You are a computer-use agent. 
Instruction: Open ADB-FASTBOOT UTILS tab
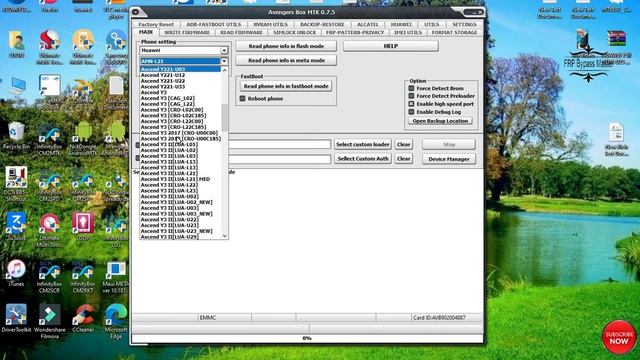point(214,24)
